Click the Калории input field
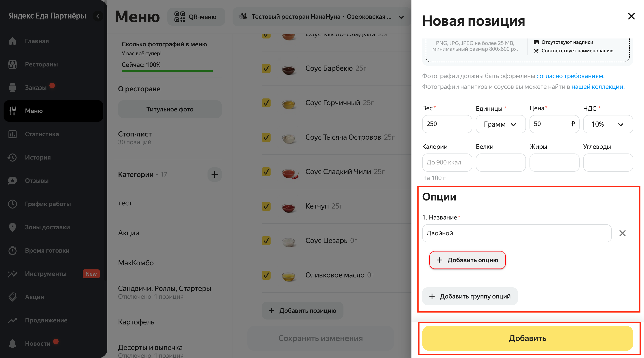This screenshot has height=358, width=644. [x=447, y=162]
